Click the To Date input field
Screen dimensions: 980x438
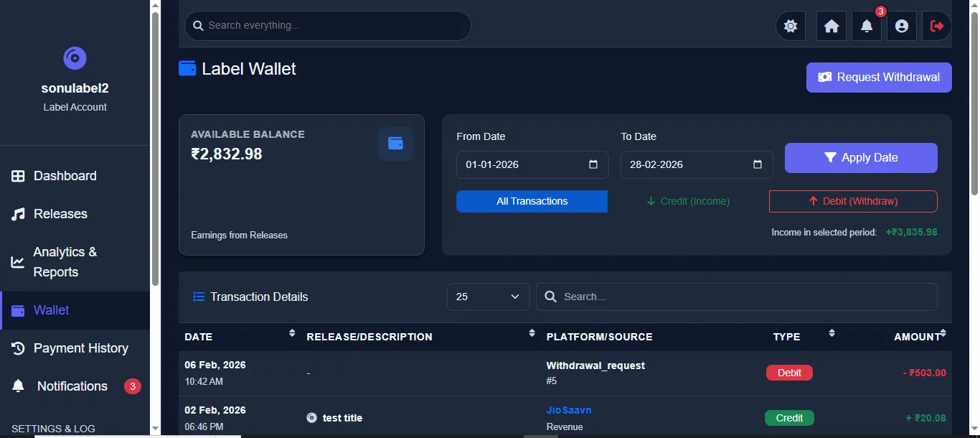point(697,164)
